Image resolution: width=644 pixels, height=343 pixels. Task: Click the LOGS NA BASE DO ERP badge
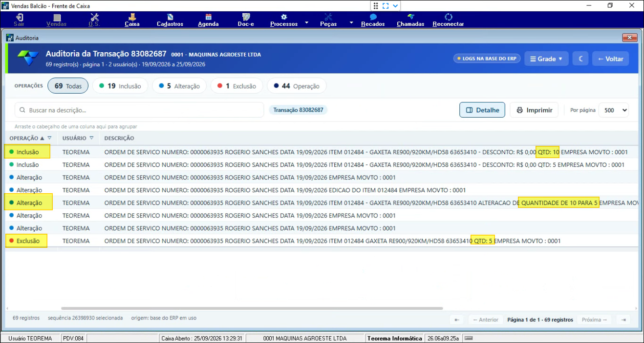[487, 59]
